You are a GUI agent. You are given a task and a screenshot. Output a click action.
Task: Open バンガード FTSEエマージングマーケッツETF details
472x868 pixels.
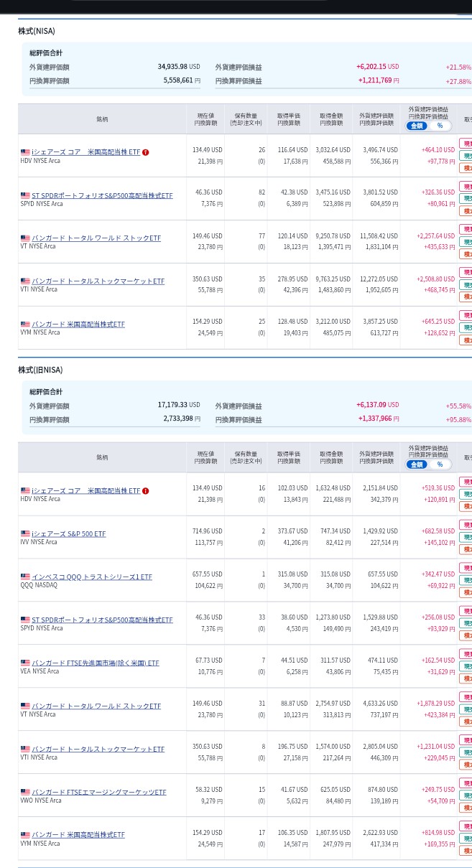(99, 792)
